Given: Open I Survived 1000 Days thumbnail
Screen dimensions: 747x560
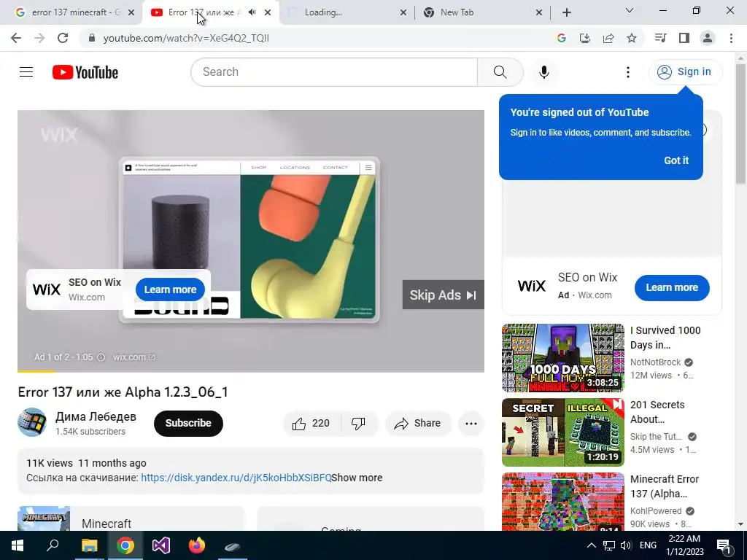Looking at the screenshot, I should click(x=562, y=357).
